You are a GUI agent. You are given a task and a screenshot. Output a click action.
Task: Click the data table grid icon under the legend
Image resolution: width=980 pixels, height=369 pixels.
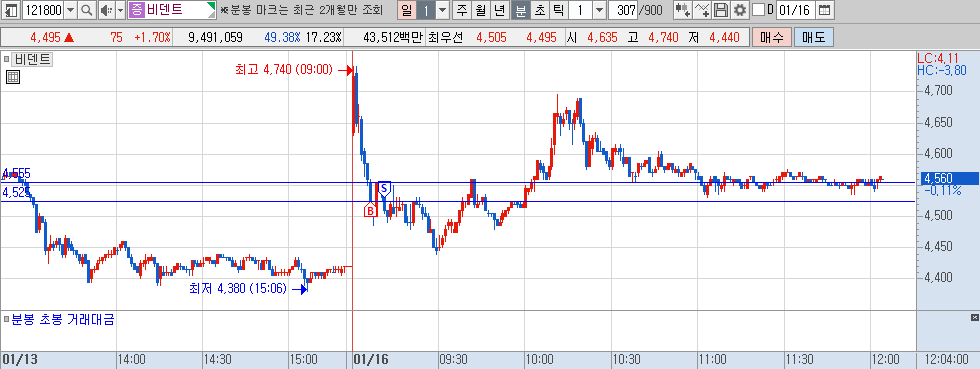[13, 78]
